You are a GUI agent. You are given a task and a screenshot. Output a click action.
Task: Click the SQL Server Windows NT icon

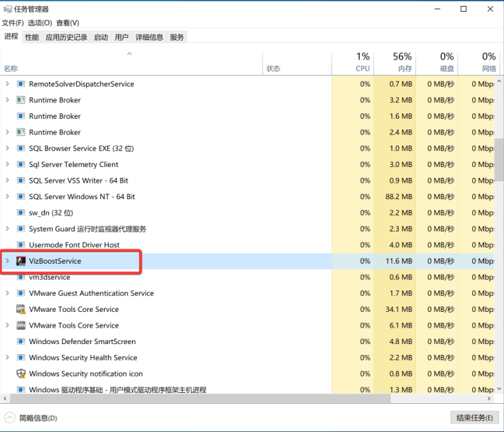coord(21,196)
